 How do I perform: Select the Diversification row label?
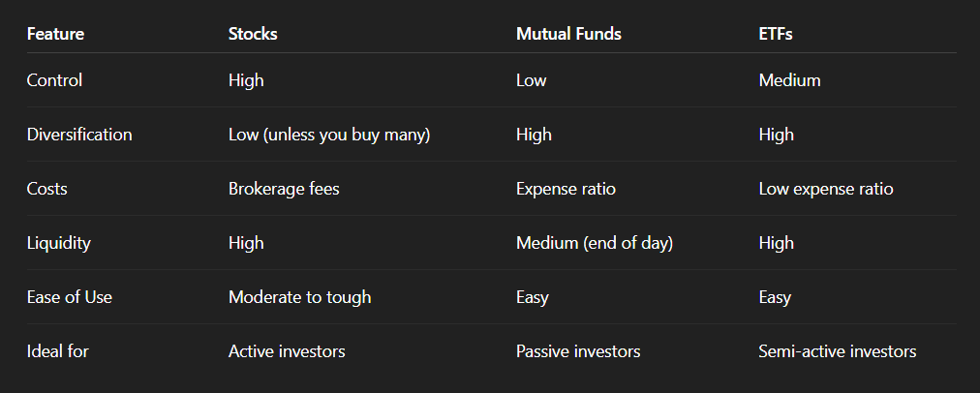79,135
